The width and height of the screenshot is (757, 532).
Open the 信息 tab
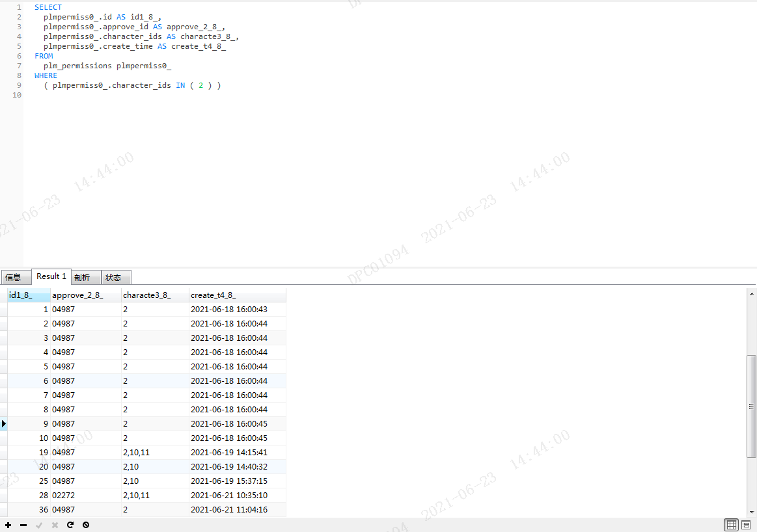coord(16,277)
